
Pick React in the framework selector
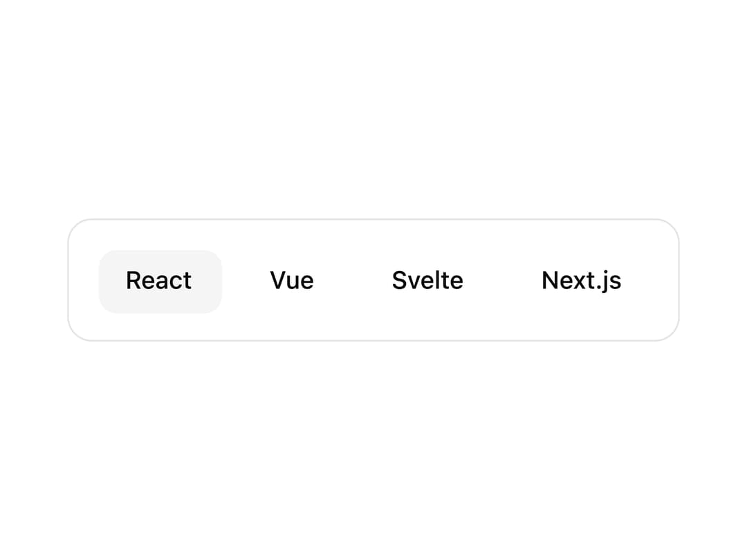(160, 281)
